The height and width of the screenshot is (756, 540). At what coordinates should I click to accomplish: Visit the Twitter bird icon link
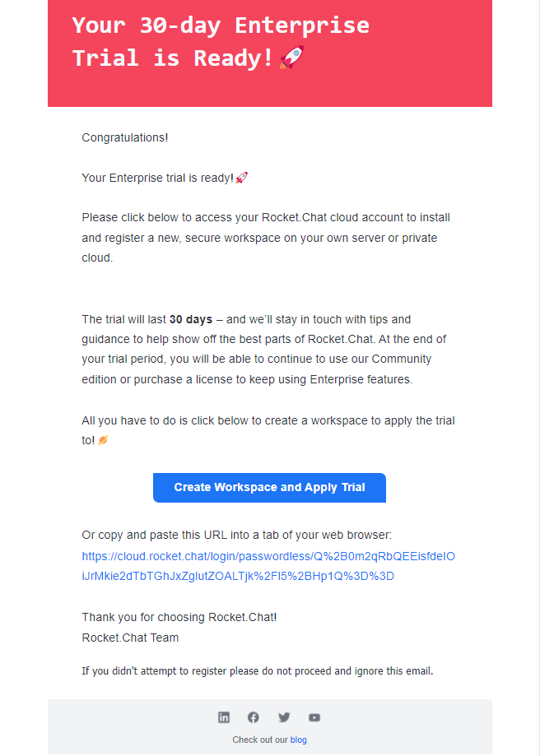(284, 717)
